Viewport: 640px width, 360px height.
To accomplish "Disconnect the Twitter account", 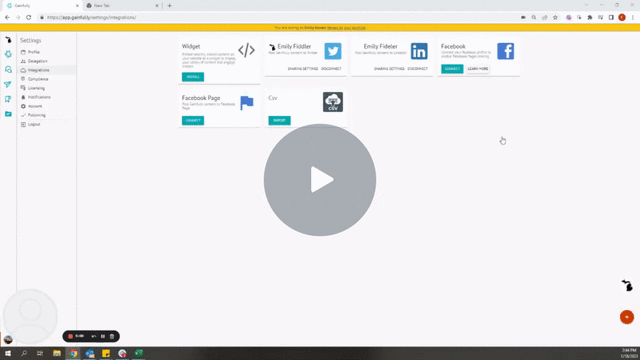I will click(x=331, y=69).
